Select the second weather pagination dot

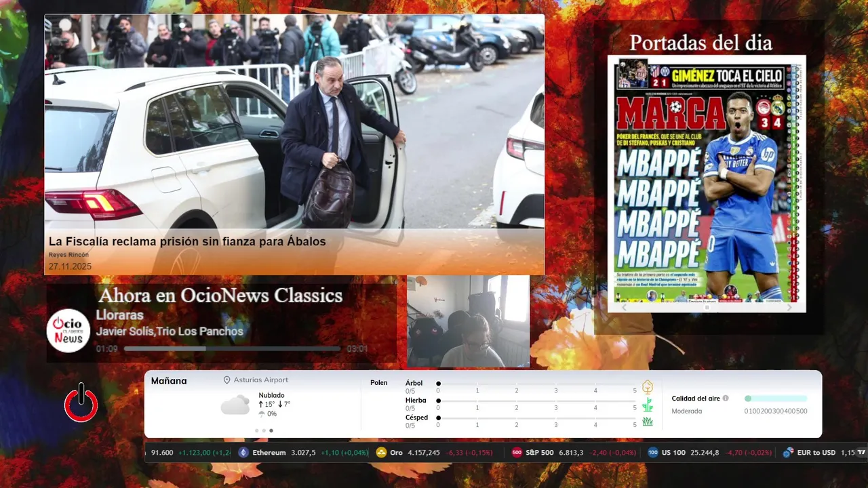click(x=264, y=430)
